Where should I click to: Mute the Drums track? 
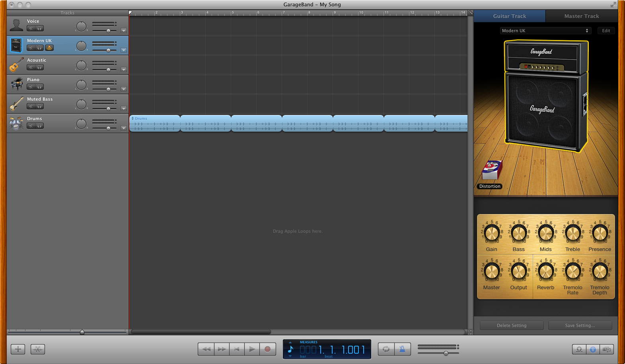tap(31, 126)
